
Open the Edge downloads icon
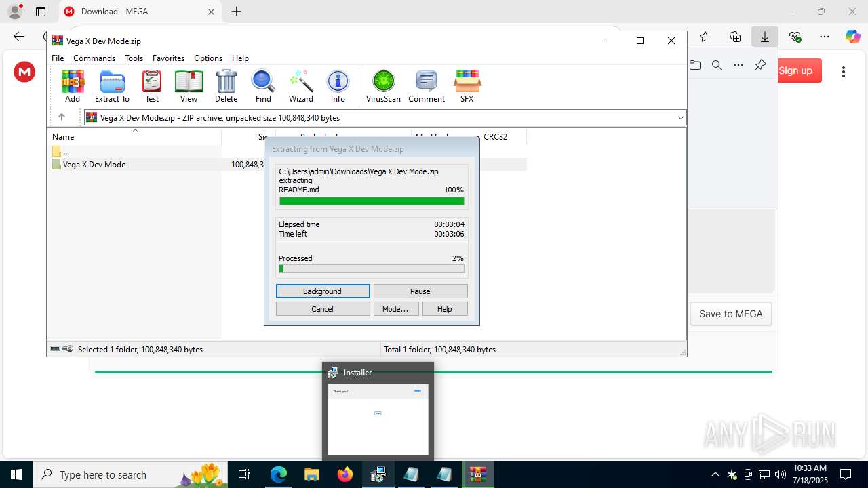[765, 37]
